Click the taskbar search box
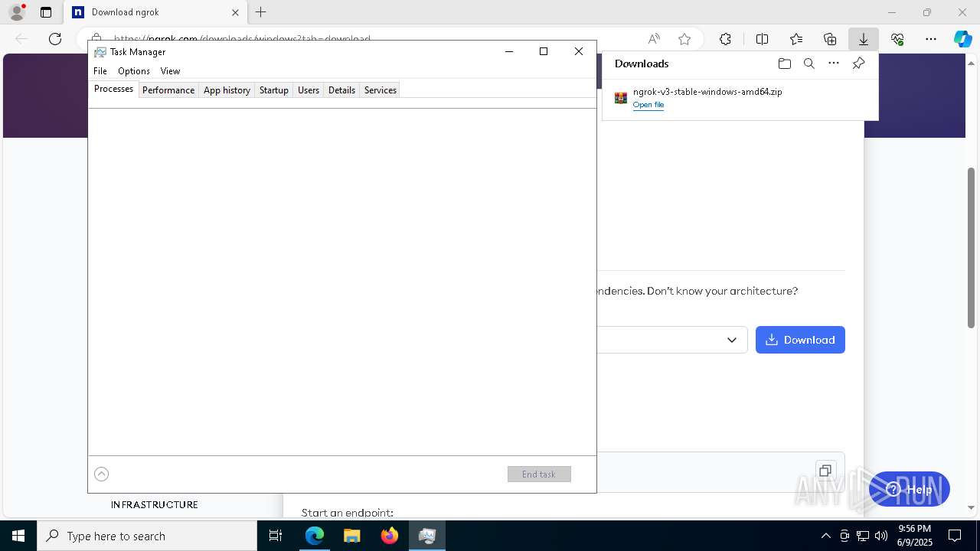 point(147,536)
